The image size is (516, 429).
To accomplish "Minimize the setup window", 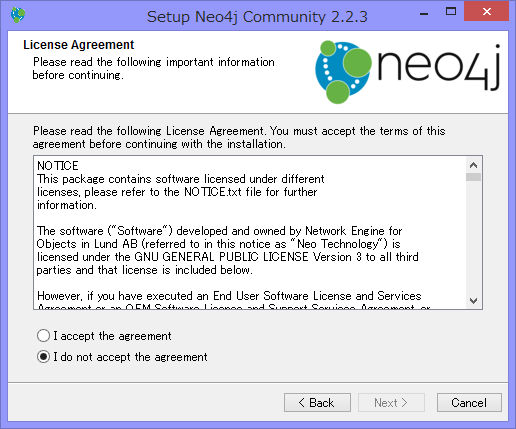I will pos(424,14).
